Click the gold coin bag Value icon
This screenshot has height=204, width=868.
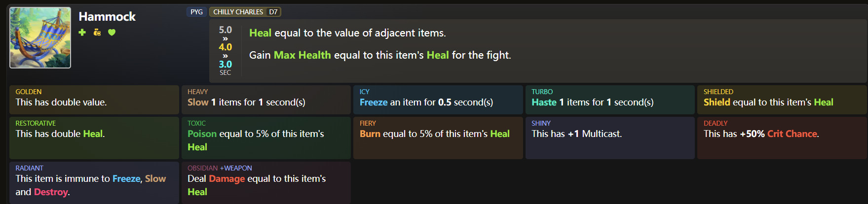[97, 33]
